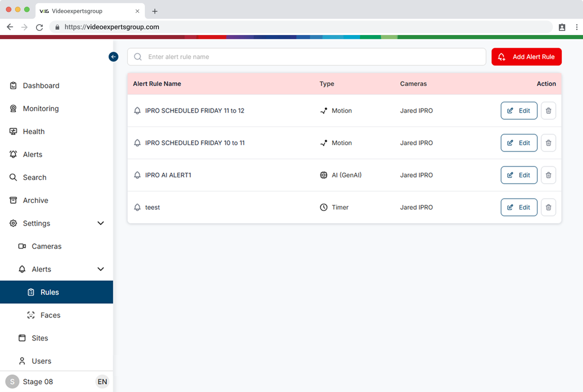Edit the IPRO SCHEDULED FRIDAY 10 to 11 rule
Viewport: 583px width, 392px height.
coord(519,143)
